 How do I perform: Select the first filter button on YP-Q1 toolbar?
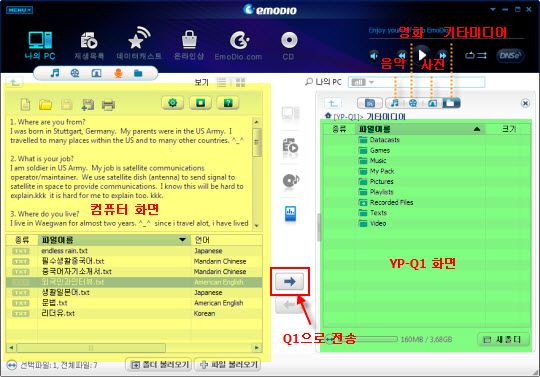[x=370, y=103]
